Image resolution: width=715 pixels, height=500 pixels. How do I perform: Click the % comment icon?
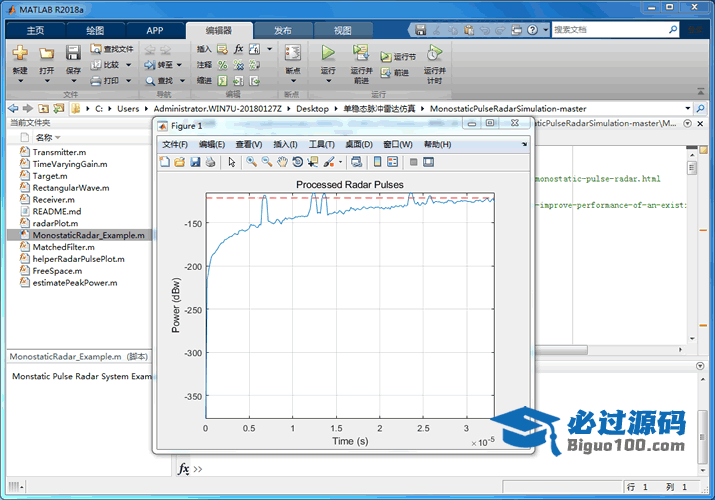pyautogui.click(x=223, y=65)
